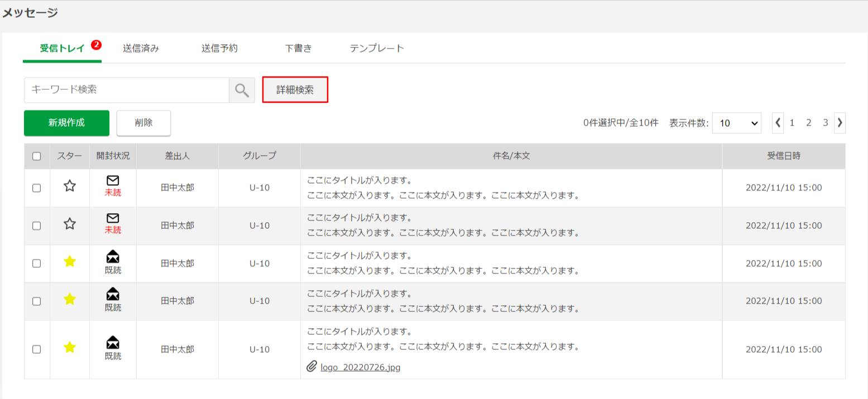Click U-10 group in attachment message row
Screen dimensions: 868x399
(260, 349)
